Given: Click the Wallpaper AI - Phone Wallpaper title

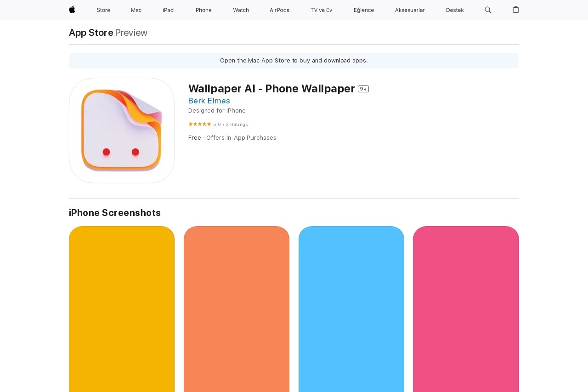Looking at the screenshot, I should tap(271, 89).
